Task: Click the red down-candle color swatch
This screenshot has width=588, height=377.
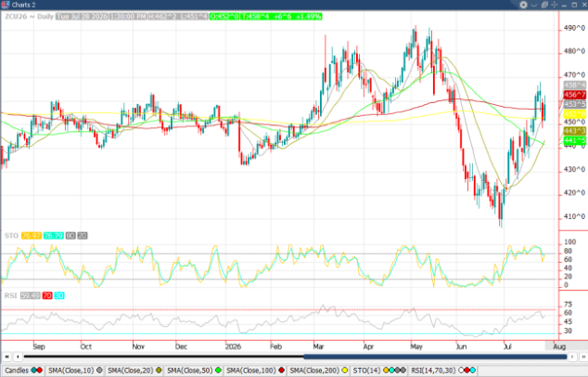Action: click(x=39, y=370)
